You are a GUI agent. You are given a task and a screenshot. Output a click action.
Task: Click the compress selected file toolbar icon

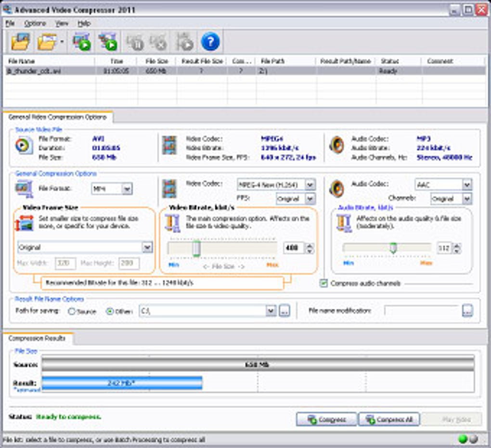click(82, 42)
